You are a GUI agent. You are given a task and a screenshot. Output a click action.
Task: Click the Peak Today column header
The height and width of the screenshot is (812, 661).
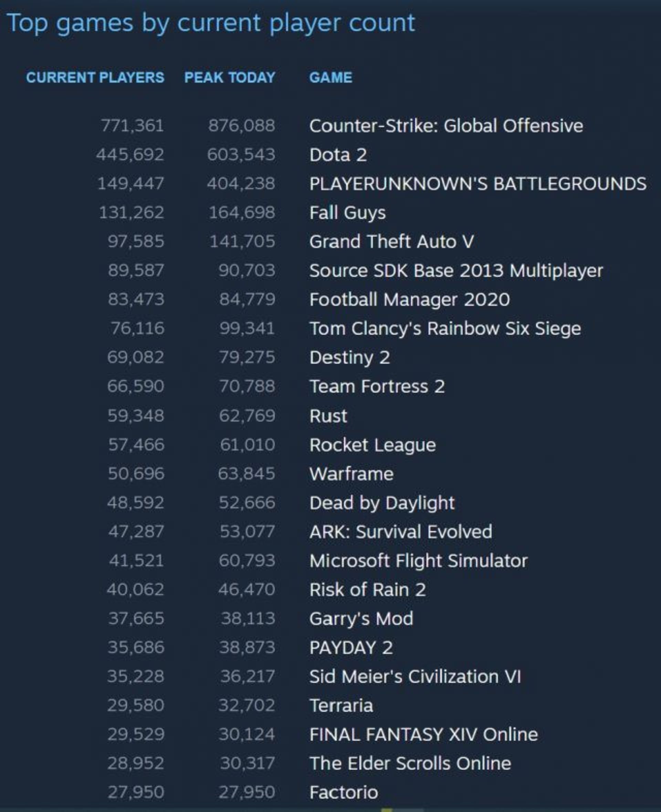230,77
